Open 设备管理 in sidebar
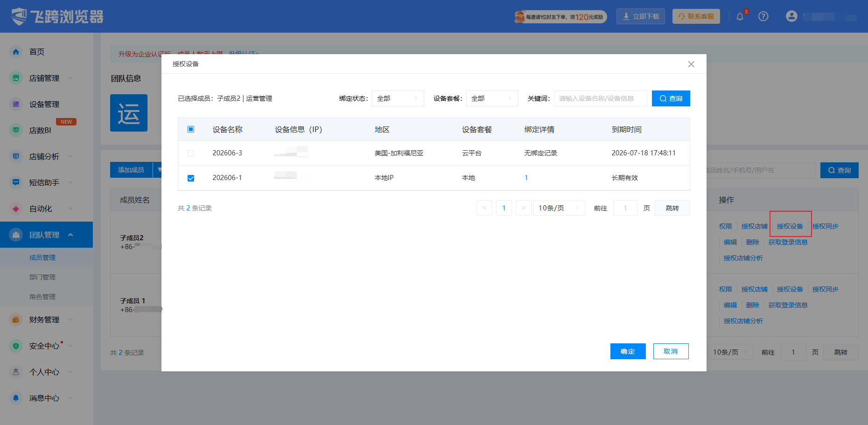This screenshot has width=868, height=425. pyautogui.click(x=44, y=104)
